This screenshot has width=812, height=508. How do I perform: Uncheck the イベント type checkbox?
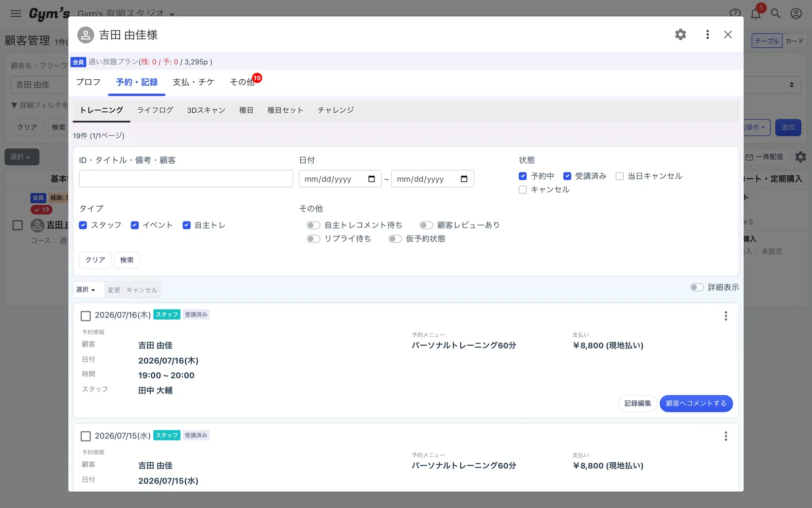135,225
